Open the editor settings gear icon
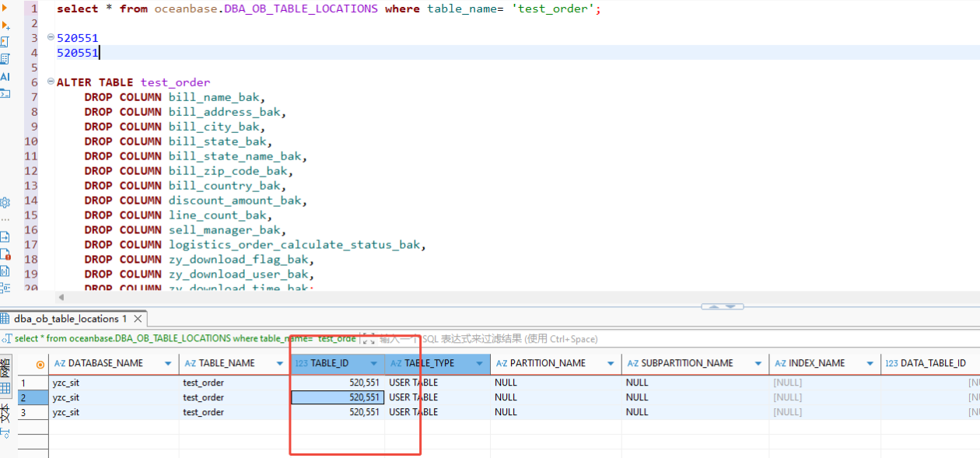 coord(5,203)
